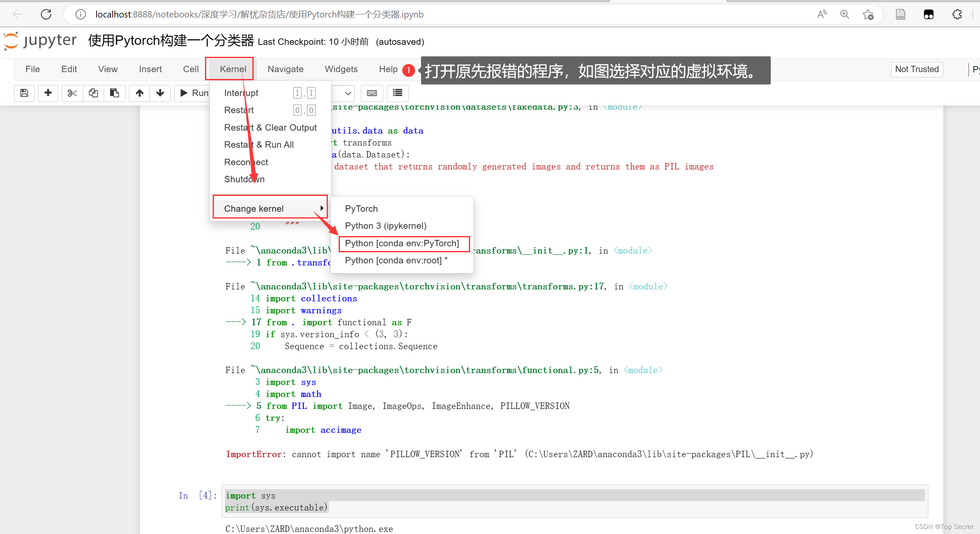The width and height of the screenshot is (980, 534).
Task: Open the cell type dropdown
Action: (347, 93)
